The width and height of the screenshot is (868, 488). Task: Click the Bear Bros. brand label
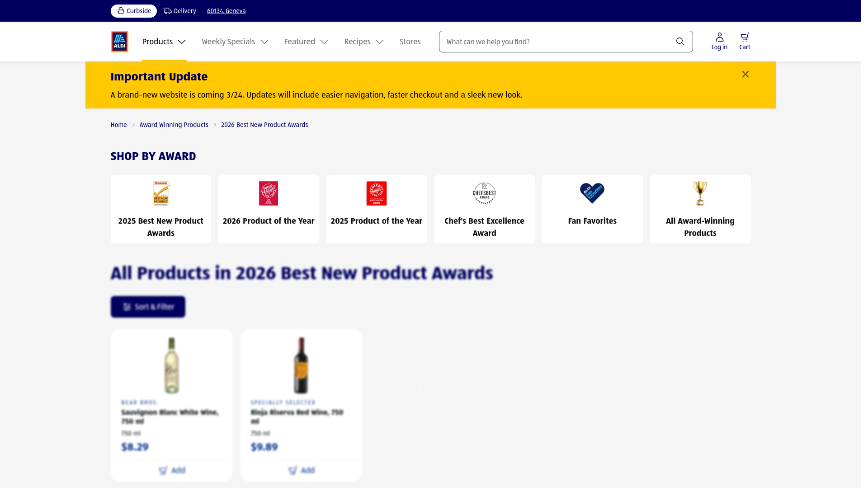[x=139, y=402]
